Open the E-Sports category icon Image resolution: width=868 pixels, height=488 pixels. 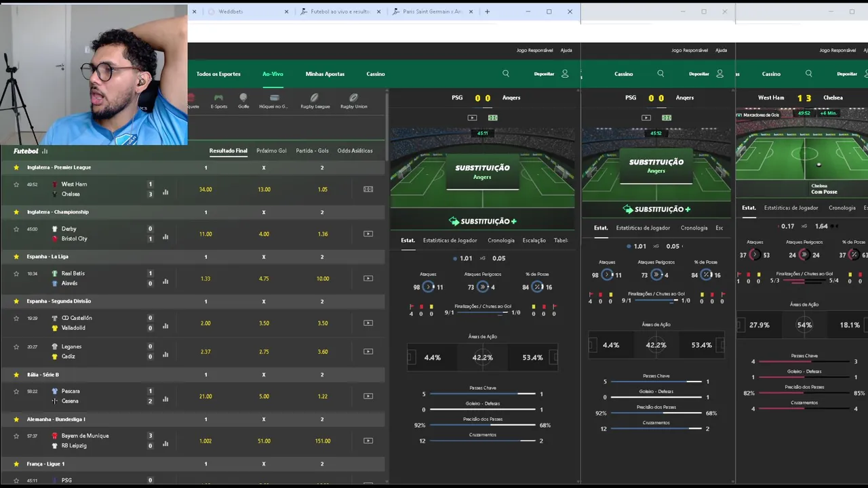218,101
